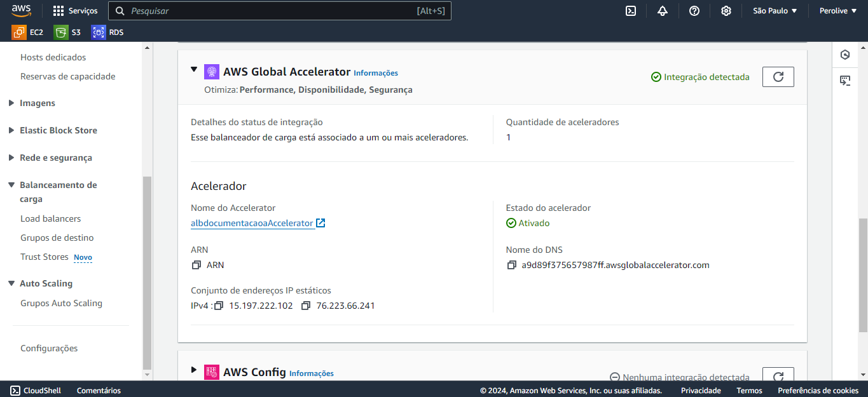The height and width of the screenshot is (397, 868).
Task: Copy the accelerator DNS name
Action: (511, 265)
